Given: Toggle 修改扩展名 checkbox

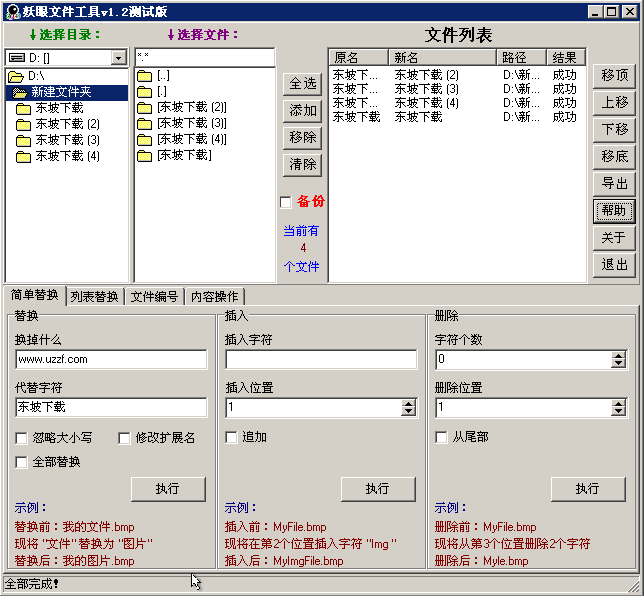Looking at the screenshot, I should 124,438.
